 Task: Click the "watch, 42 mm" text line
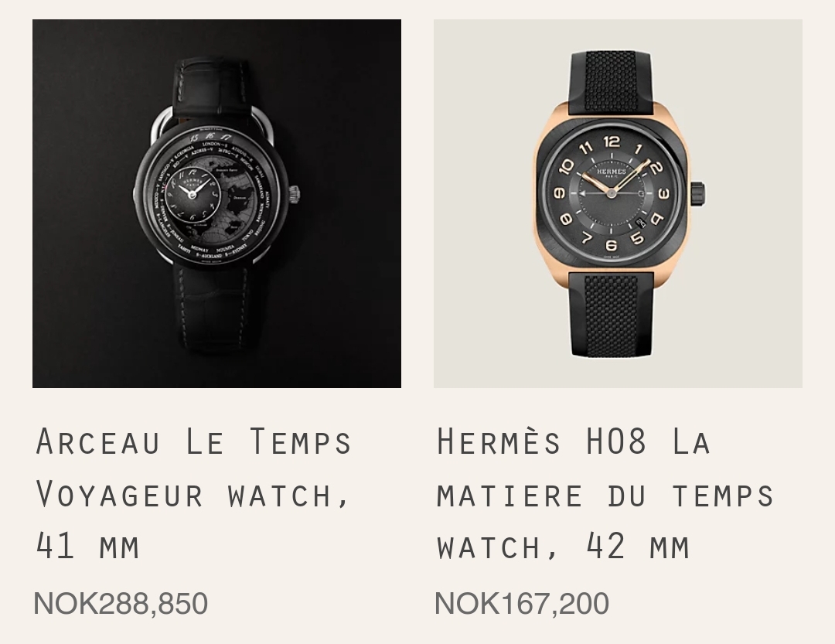pos(563,547)
